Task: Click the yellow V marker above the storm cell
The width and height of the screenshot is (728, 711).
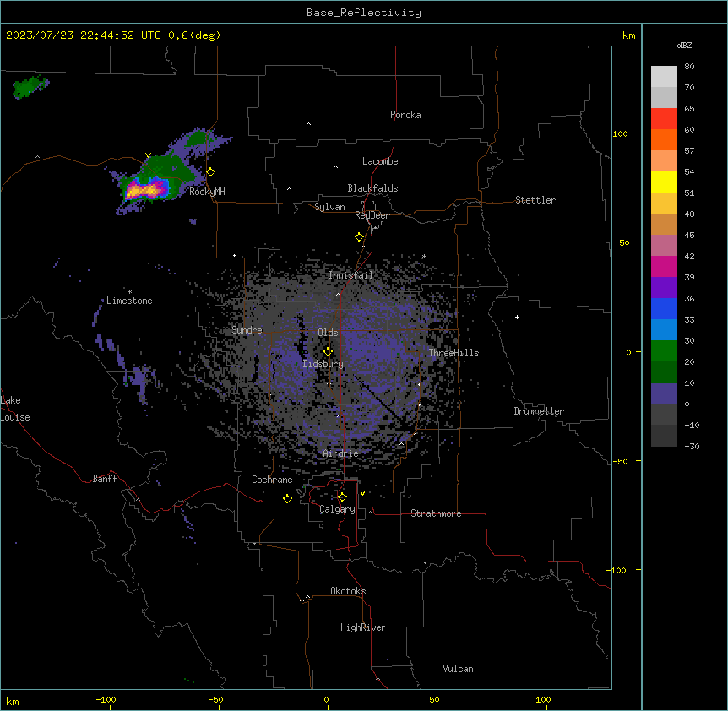Action: tap(148, 155)
